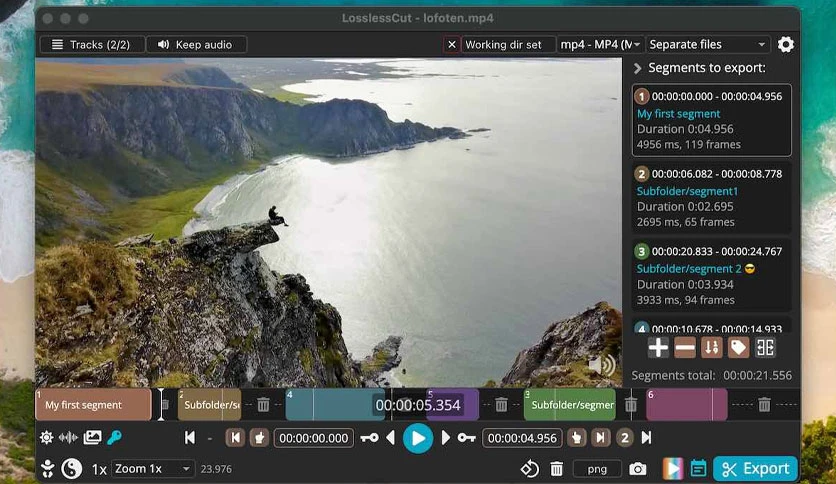
Task: Toggle waveform display icon
Action: click(x=68, y=438)
